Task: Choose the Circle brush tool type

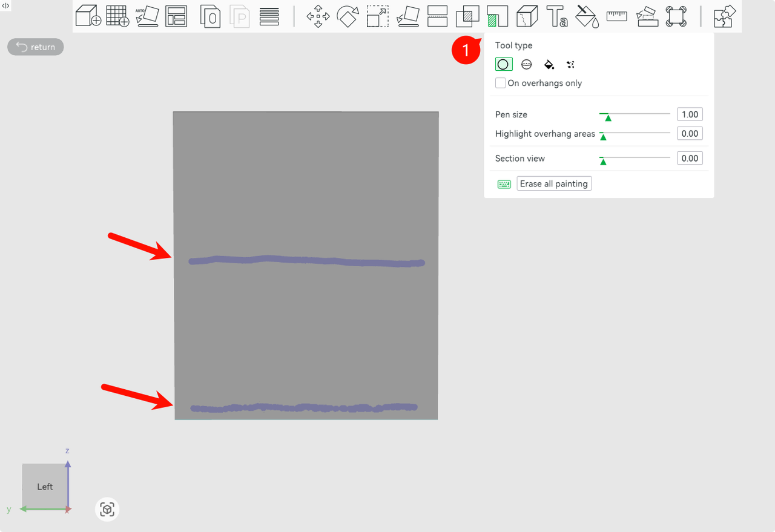Action: (503, 64)
